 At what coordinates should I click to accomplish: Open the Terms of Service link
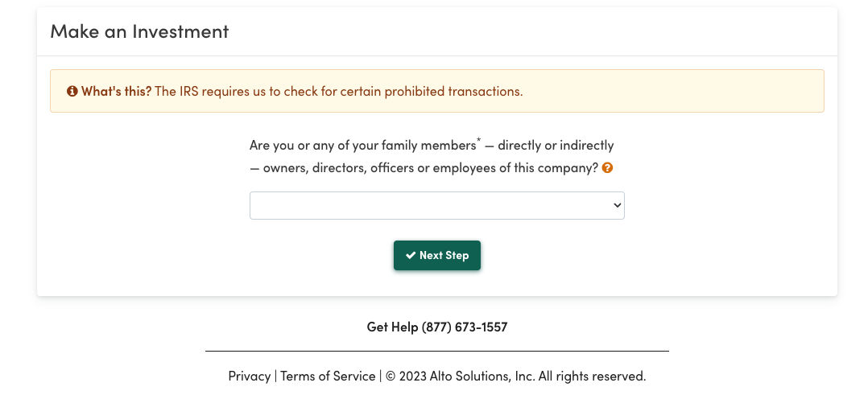point(328,376)
